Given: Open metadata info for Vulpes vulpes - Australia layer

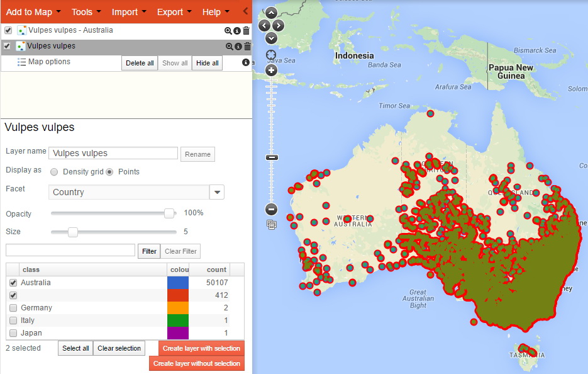Looking at the screenshot, I should 237,30.
